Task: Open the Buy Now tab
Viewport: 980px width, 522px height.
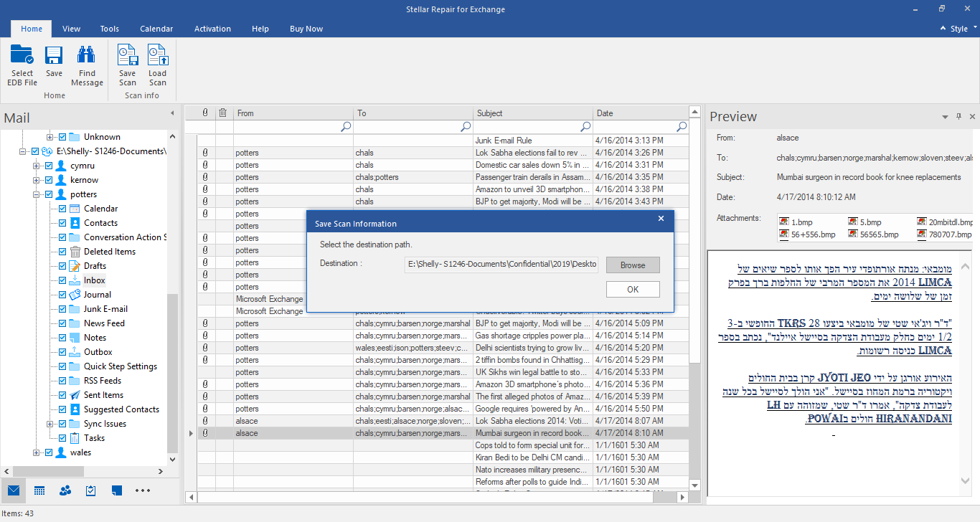Action: 306,29
